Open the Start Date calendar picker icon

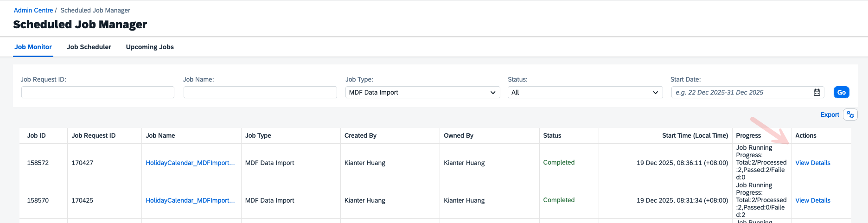click(817, 92)
